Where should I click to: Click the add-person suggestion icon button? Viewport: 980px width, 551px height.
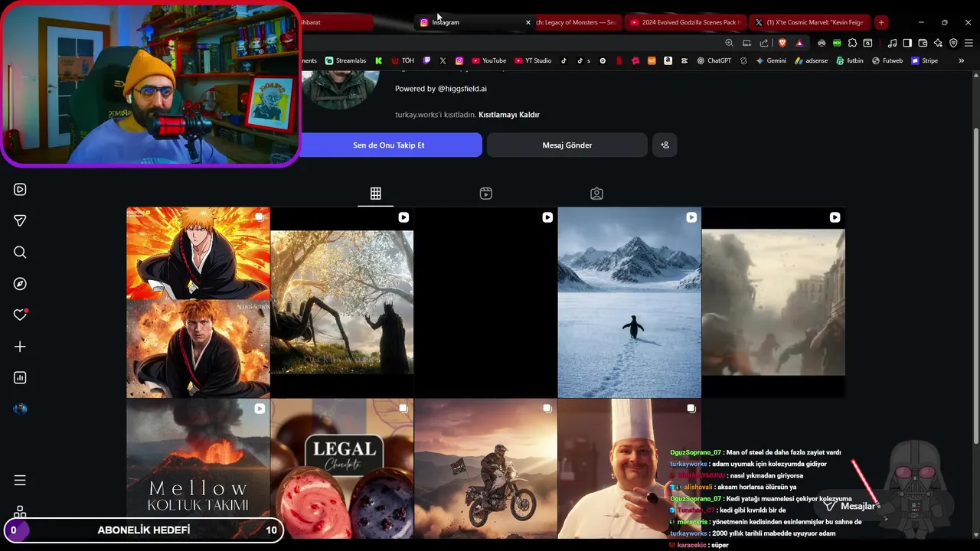665,145
